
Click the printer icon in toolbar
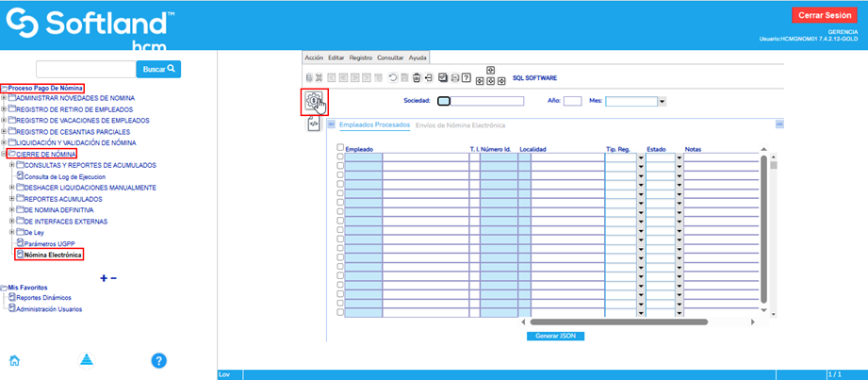454,77
